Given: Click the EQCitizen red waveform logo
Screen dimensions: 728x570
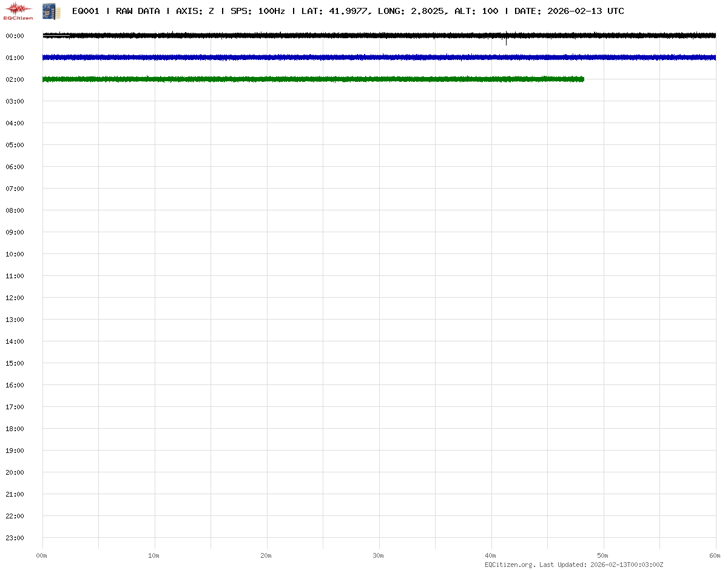Looking at the screenshot, I should (19, 10).
